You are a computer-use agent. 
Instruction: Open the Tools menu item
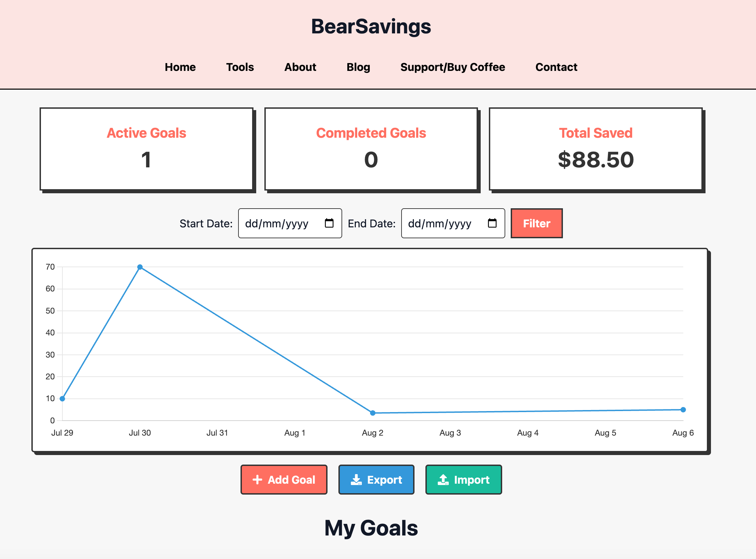pos(240,67)
